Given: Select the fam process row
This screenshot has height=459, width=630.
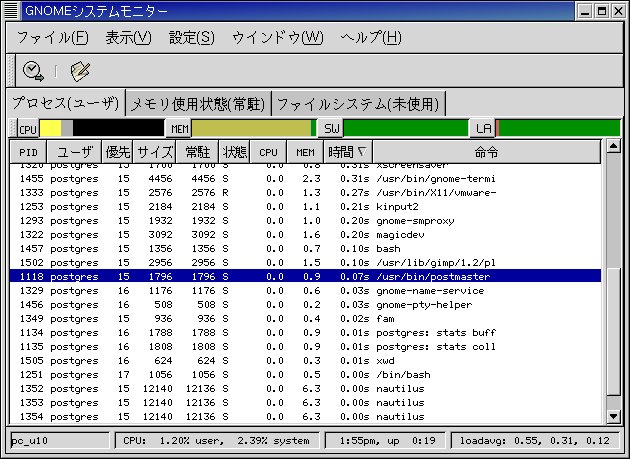Looking at the screenshot, I should coord(305,319).
